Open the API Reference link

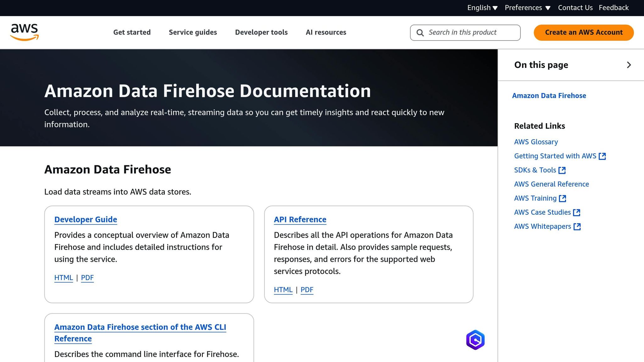click(x=300, y=220)
